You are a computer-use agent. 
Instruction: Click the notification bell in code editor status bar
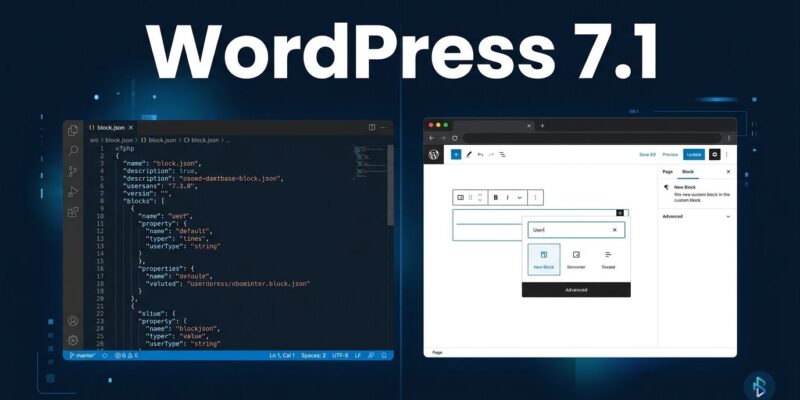pyautogui.click(x=384, y=355)
